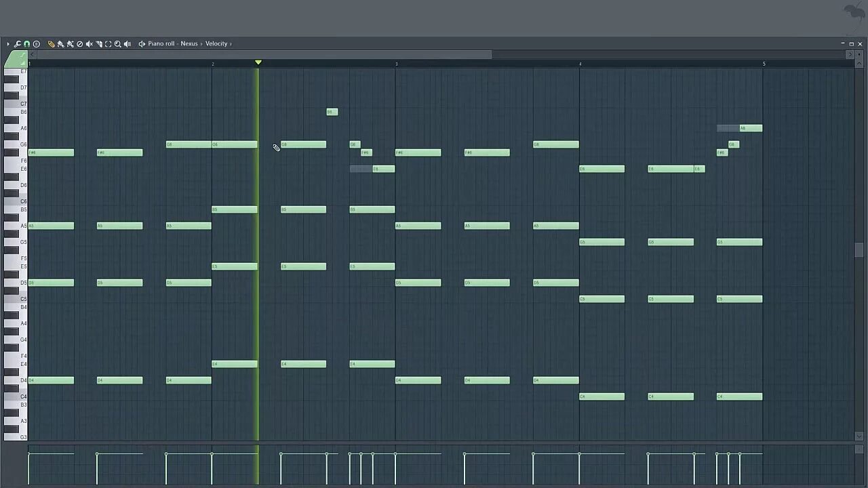
Task: Select the E6 note at start of bar 4
Action: (x=602, y=169)
